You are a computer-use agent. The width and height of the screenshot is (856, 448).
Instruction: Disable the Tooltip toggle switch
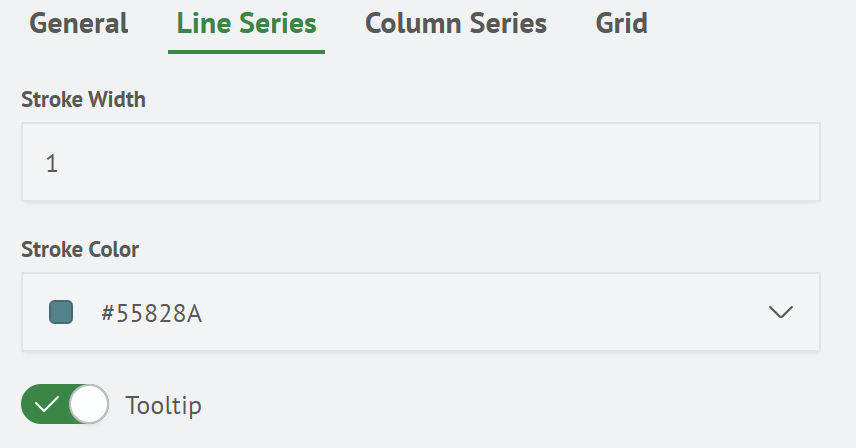(x=65, y=405)
